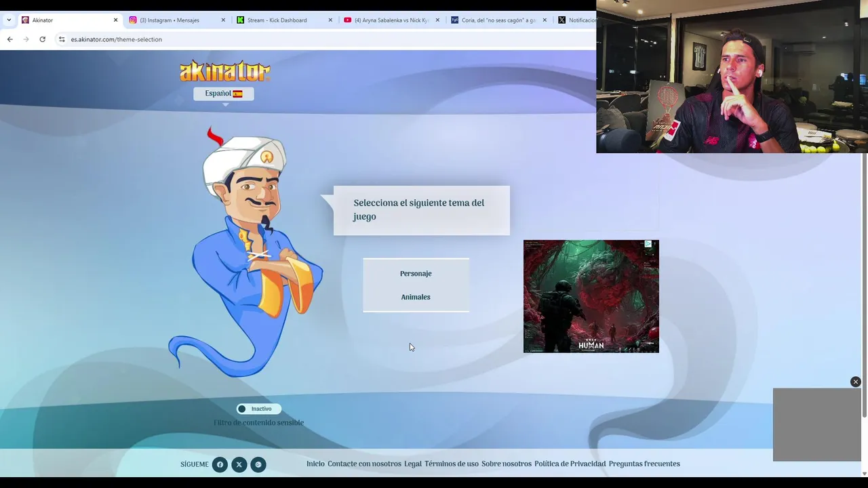Close the Akinator tab
This screenshot has height=488, width=868.
pos(115,20)
